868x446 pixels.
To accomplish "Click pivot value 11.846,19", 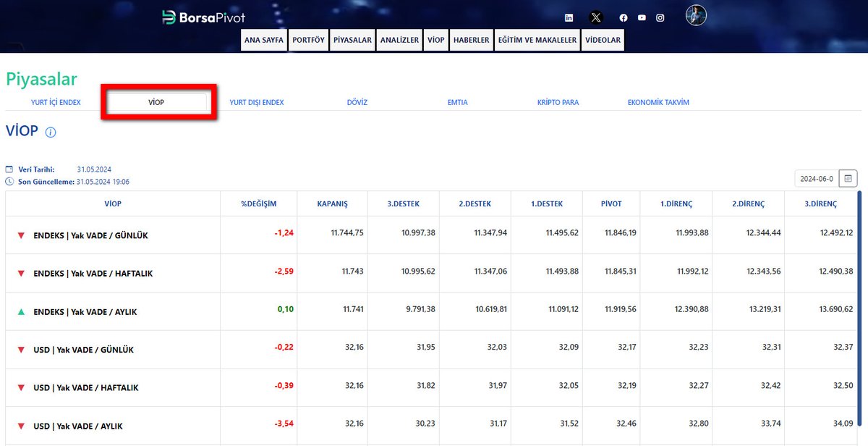I will point(619,232).
